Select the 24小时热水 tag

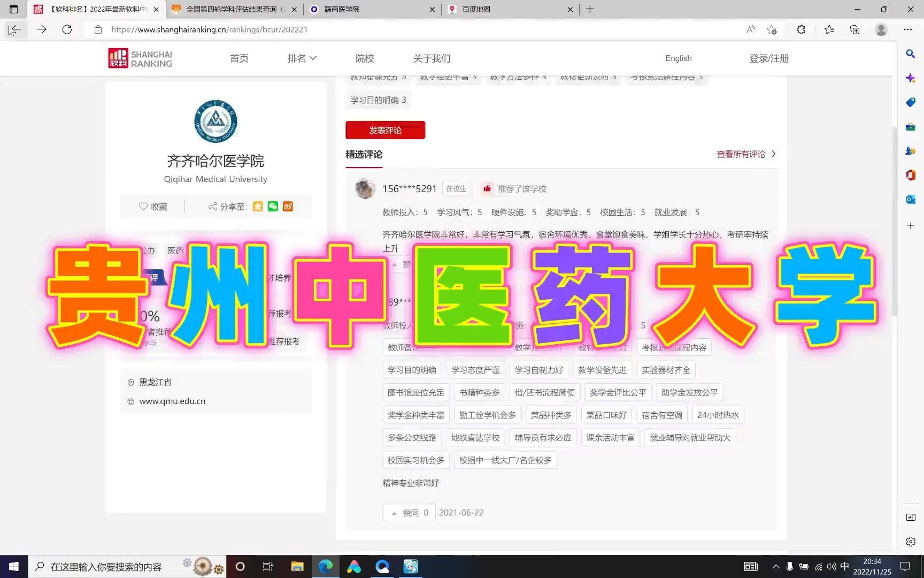(x=718, y=415)
